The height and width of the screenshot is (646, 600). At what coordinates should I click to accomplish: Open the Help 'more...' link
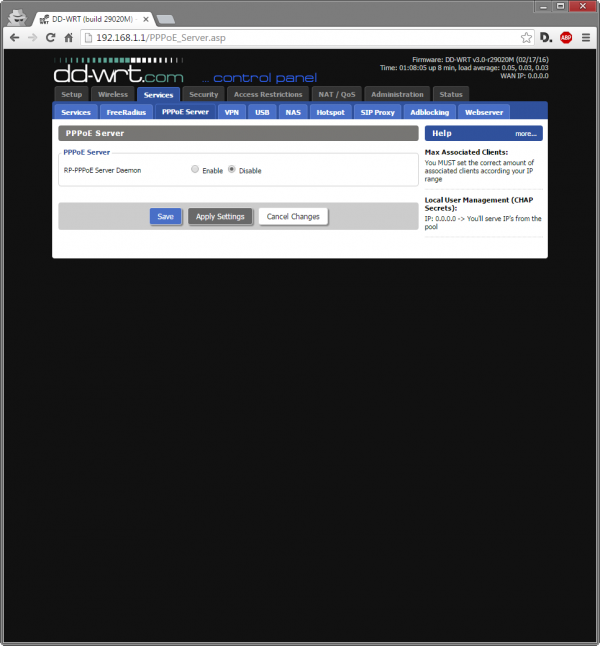click(x=526, y=133)
